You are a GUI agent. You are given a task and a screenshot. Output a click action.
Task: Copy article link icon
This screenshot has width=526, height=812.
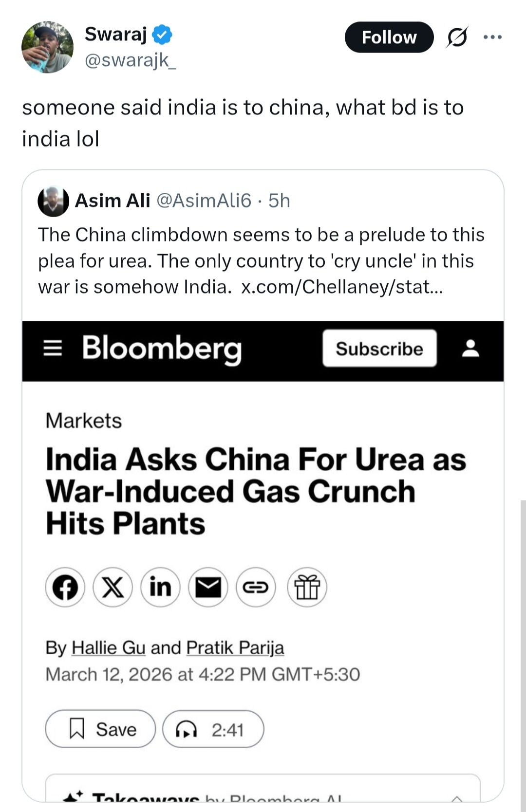[x=256, y=587]
